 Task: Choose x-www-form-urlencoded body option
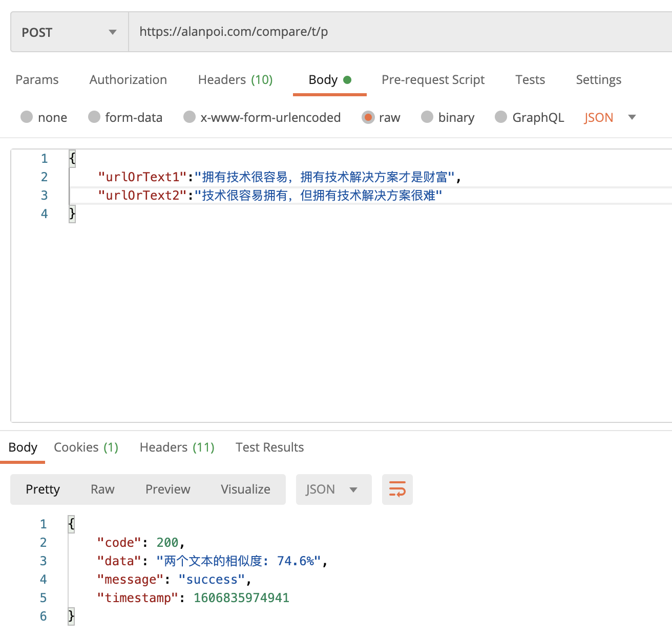pyautogui.click(x=190, y=117)
